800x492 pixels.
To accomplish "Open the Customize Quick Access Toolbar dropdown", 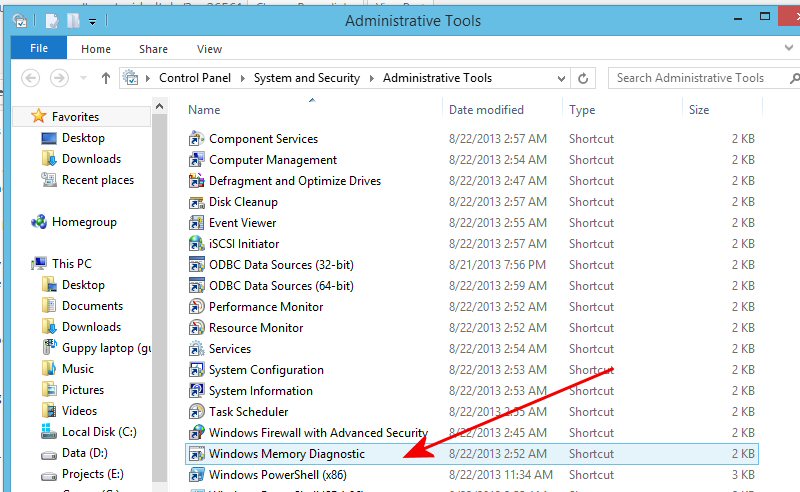I will coord(92,21).
